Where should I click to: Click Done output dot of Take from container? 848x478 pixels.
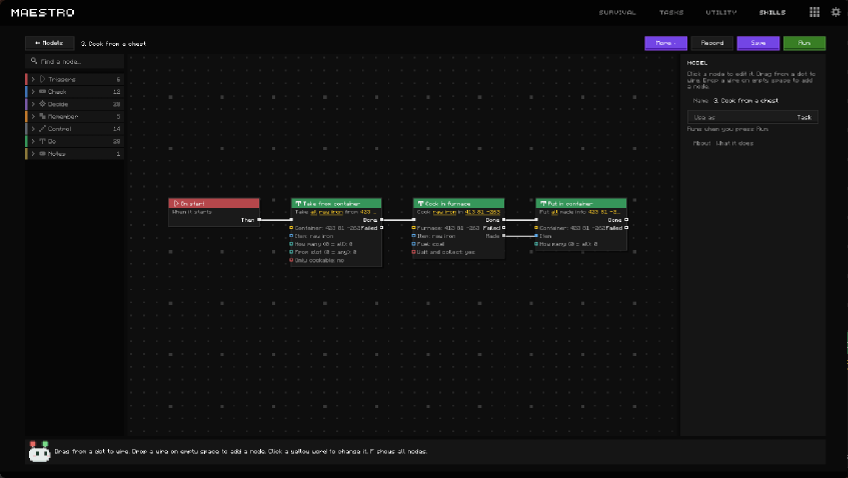click(x=381, y=220)
